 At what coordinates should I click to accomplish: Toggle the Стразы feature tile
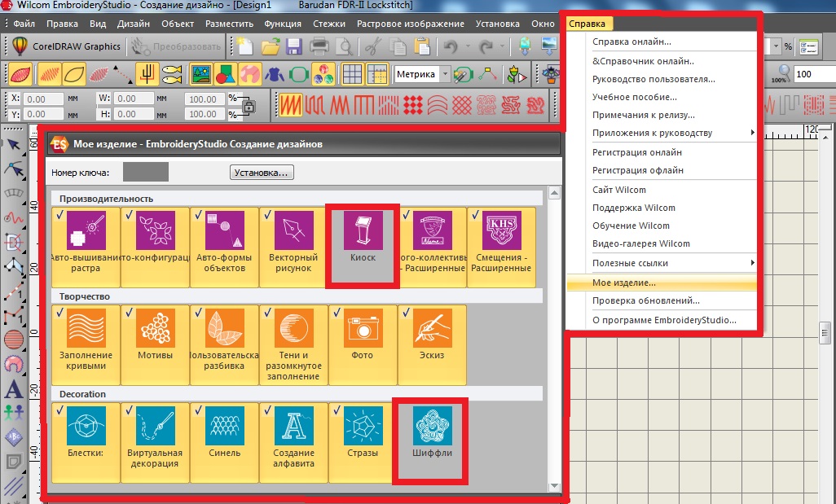click(x=362, y=441)
